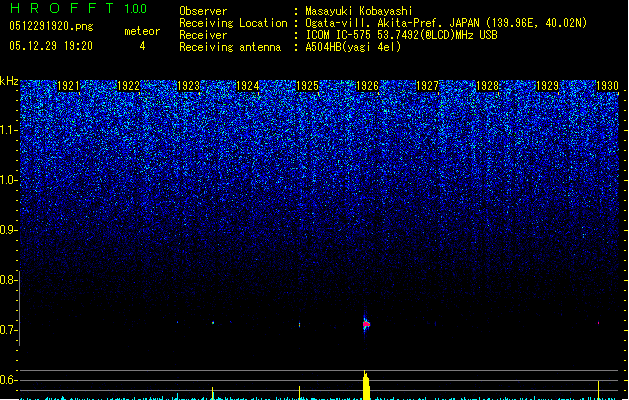Click the 0.9 kHz frequency tick label
The image size is (629, 400).
pos(9,230)
